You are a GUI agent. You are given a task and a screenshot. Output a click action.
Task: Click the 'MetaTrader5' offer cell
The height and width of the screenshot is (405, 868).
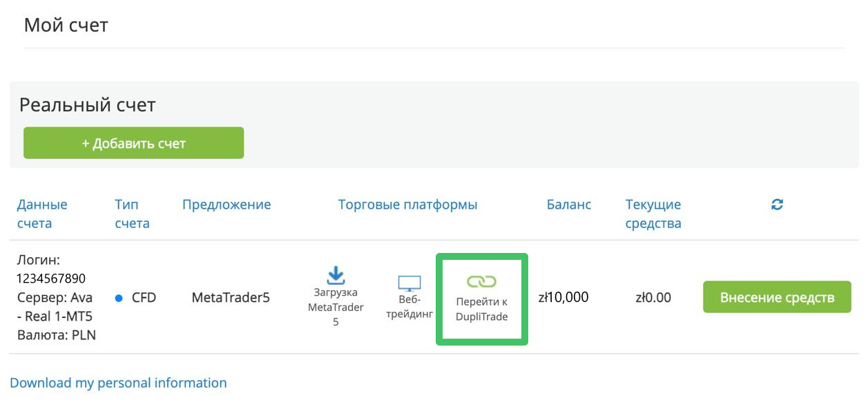click(x=231, y=298)
